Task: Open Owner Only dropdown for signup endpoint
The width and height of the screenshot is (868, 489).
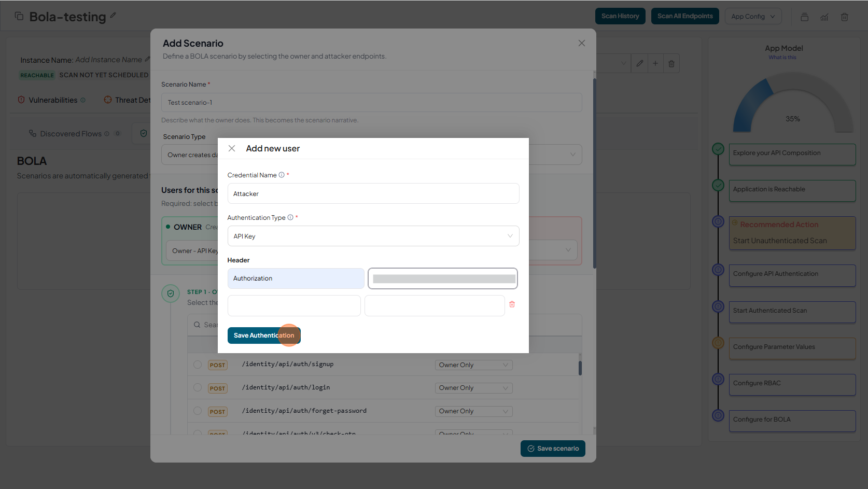Action: (473, 365)
